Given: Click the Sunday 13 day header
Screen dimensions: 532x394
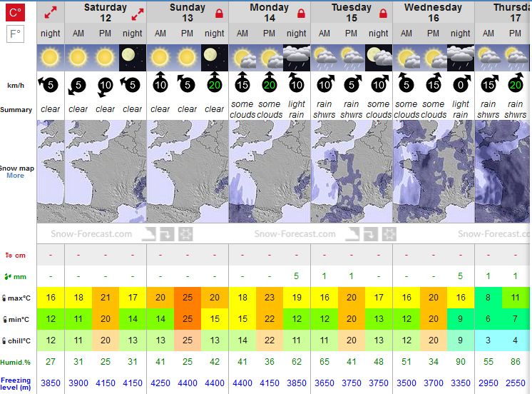Looking at the screenshot, I should tap(188, 13).
